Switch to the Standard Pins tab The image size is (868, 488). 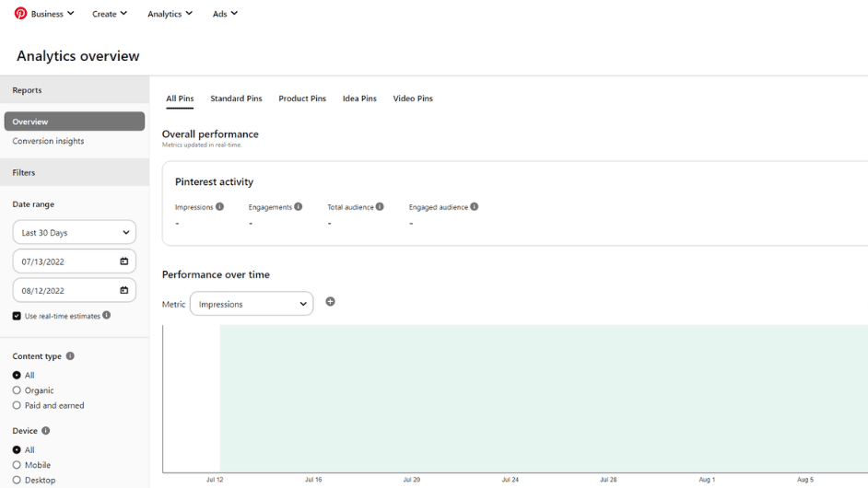(237, 99)
